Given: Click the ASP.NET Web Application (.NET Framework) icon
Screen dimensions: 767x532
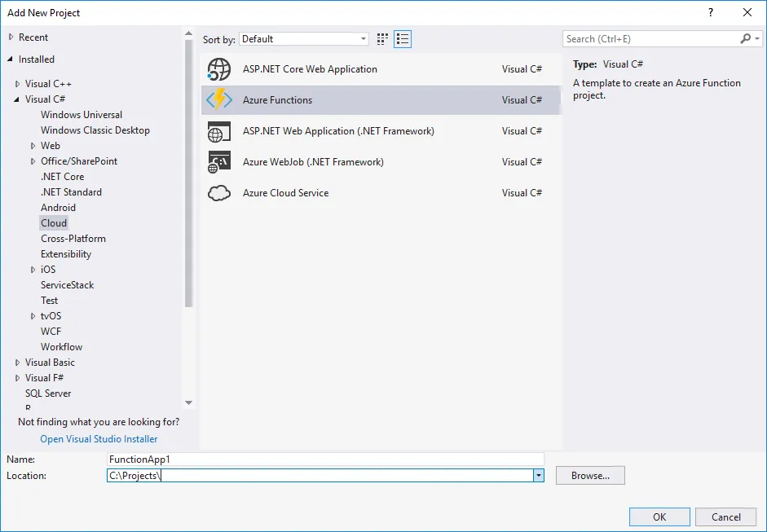Looking at the screenshot, I should [x=218, y=131].
